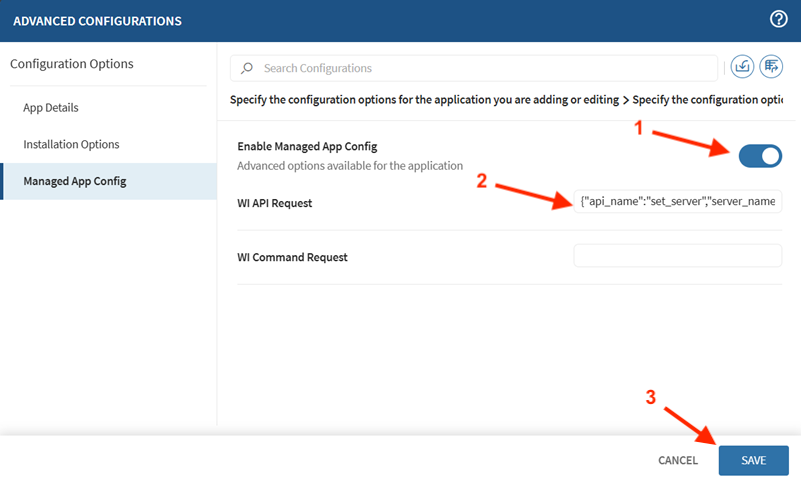Click the empty WI Command Request field
Viewport: 801px width, 485px height.
(677, 256)
